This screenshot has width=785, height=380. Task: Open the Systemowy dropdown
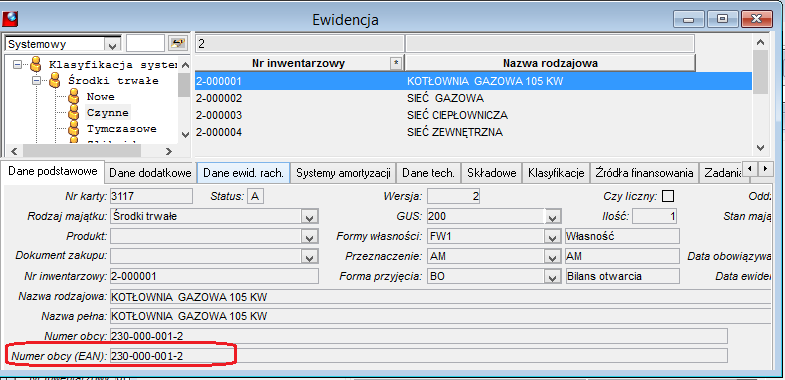[x=113, y=44]
